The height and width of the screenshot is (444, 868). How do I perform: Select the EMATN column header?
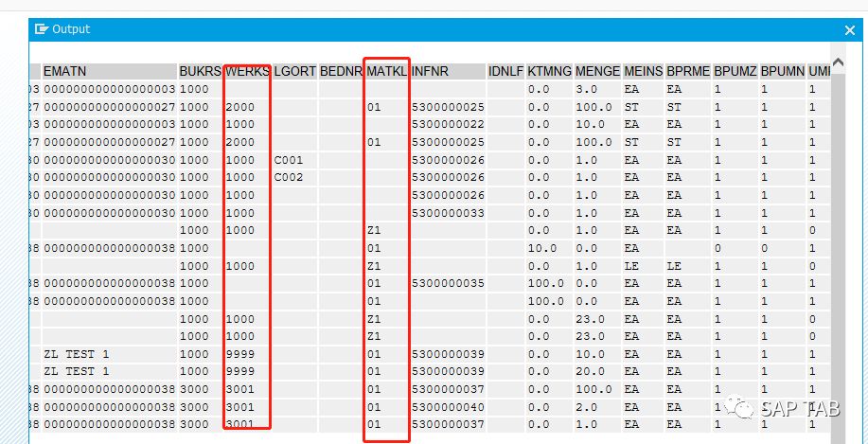(x=110, y=71)
